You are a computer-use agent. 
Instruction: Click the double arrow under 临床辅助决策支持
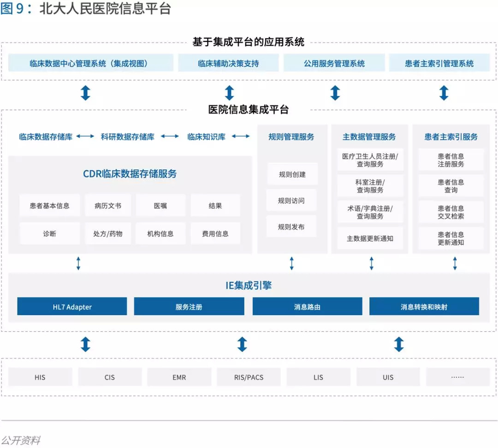tap(229, 93)
